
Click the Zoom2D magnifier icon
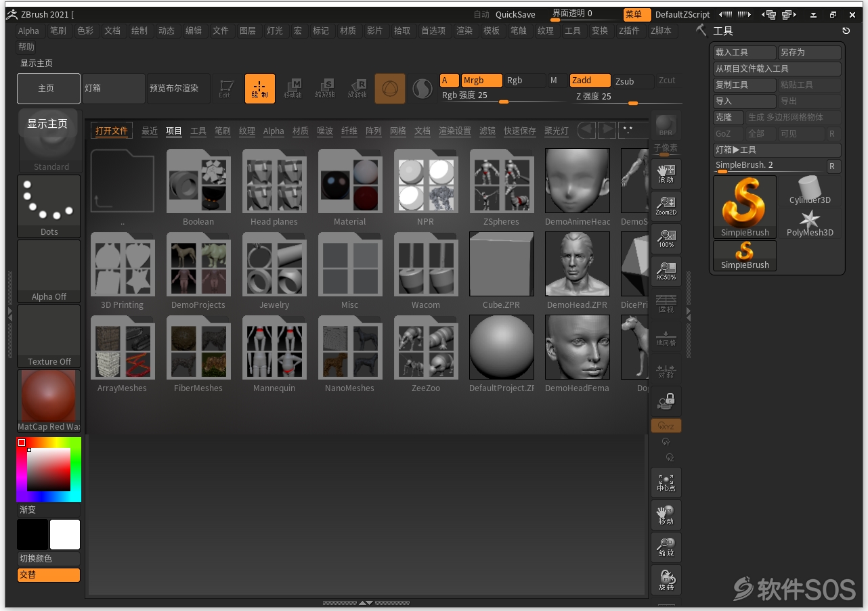666,206
